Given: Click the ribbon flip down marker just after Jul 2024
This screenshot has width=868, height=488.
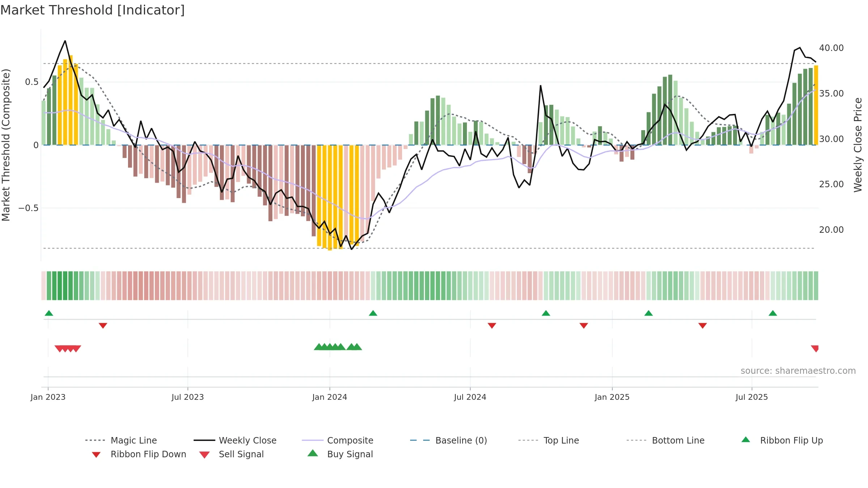Looking at the screenshot, I should pyautogui.click(x=492, y=326).
